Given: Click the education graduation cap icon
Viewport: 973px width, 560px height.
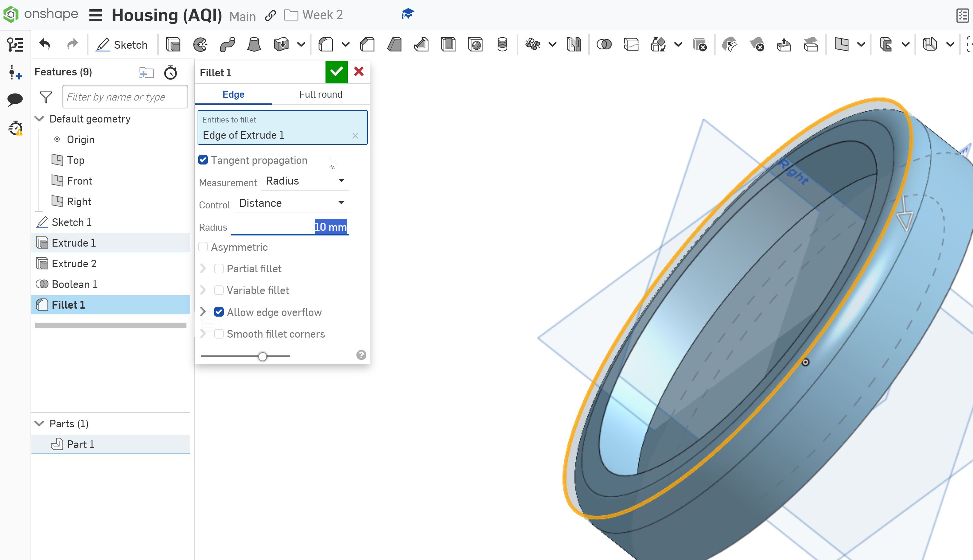Looking at the screenshot, I should point(408,15).
